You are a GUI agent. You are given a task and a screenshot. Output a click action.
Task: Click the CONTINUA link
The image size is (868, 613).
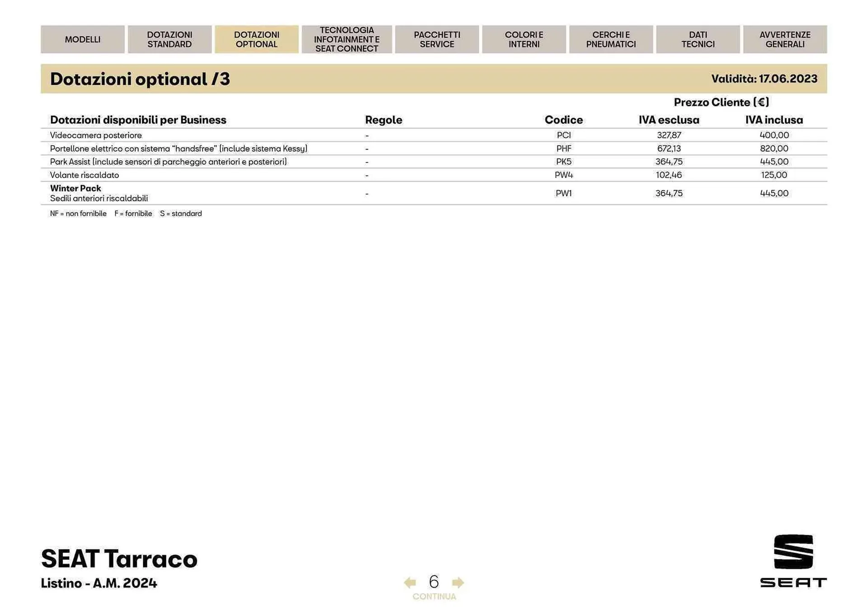coord(434,597)
